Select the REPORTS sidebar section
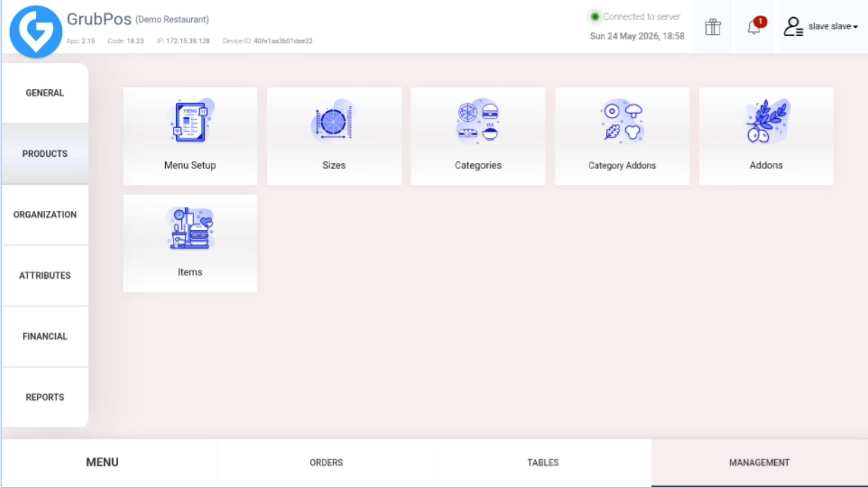The width and height of the screenshot is (868, 488). [x=45, y=397]
